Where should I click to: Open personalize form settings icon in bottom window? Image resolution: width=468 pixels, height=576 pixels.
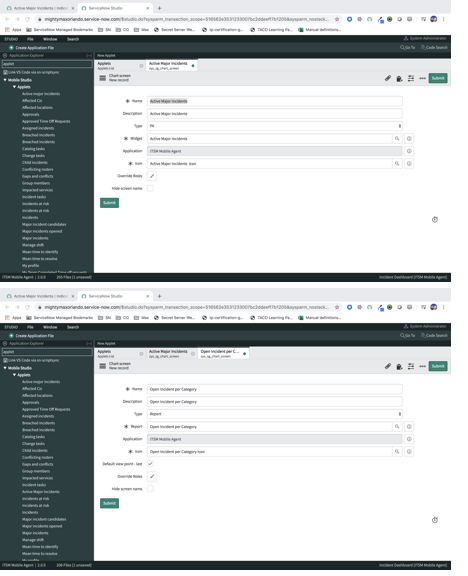point(411,366)
